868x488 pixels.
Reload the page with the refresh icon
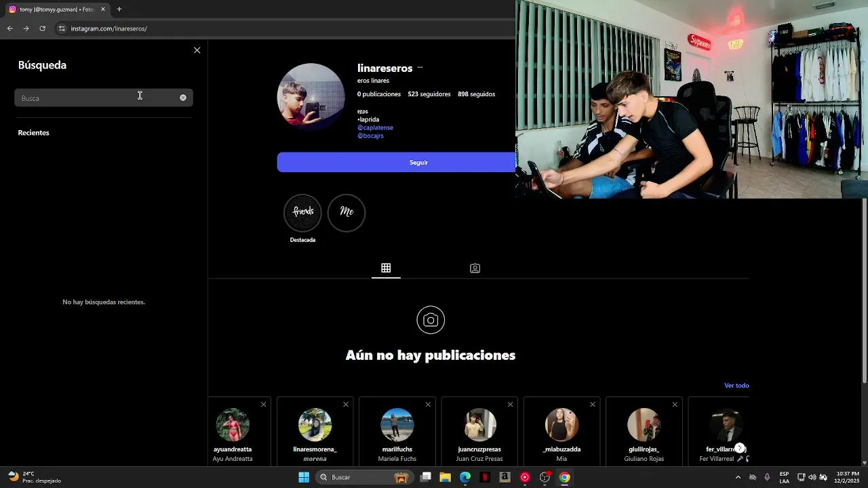point(42,28)
